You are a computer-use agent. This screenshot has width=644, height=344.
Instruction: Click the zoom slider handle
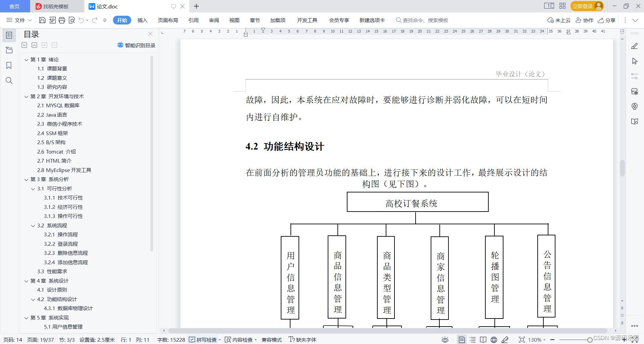coord(590,340)
